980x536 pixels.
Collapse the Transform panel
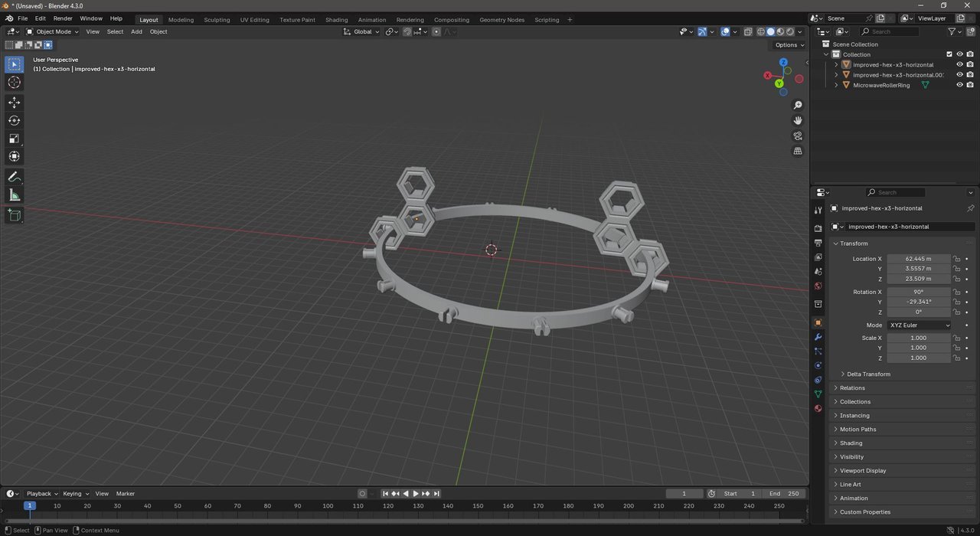coord(854,243)
